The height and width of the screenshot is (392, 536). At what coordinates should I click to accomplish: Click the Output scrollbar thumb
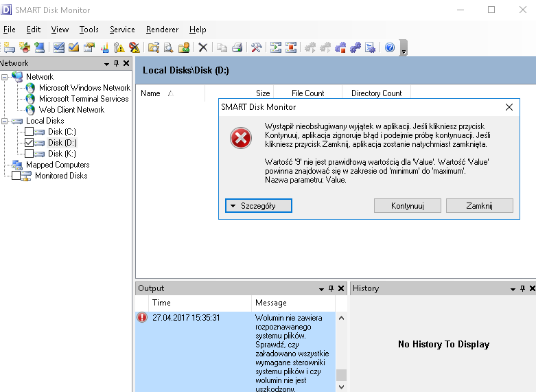coord(341,375)
